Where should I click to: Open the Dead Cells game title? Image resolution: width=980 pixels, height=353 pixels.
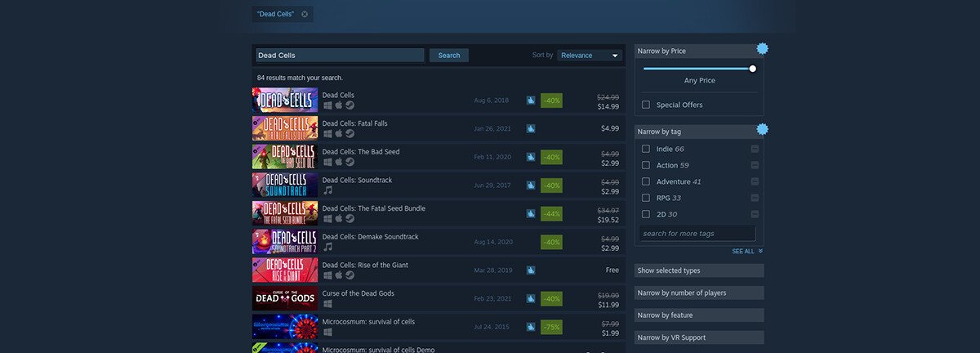click(x=338, y=95)
